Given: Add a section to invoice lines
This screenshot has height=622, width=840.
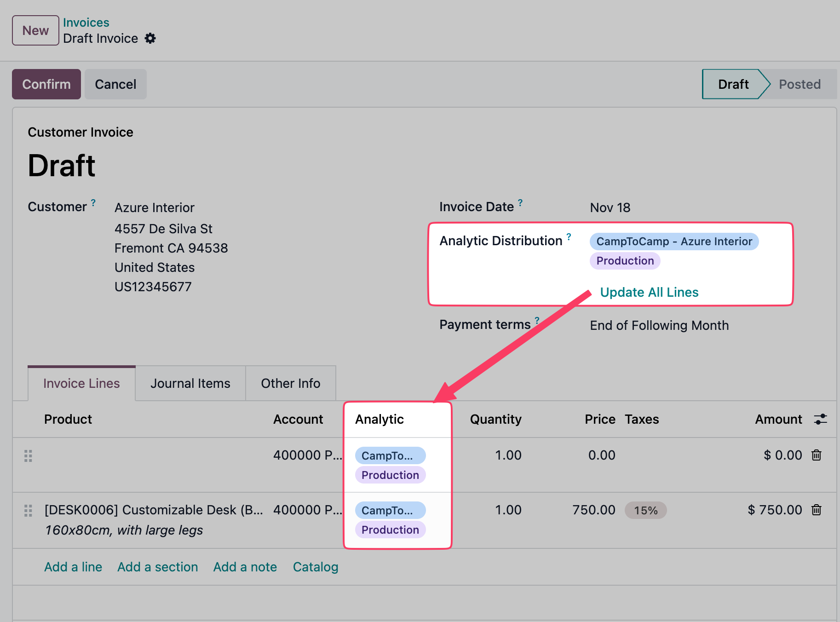Looking at the screenshot, I should 157,566.
